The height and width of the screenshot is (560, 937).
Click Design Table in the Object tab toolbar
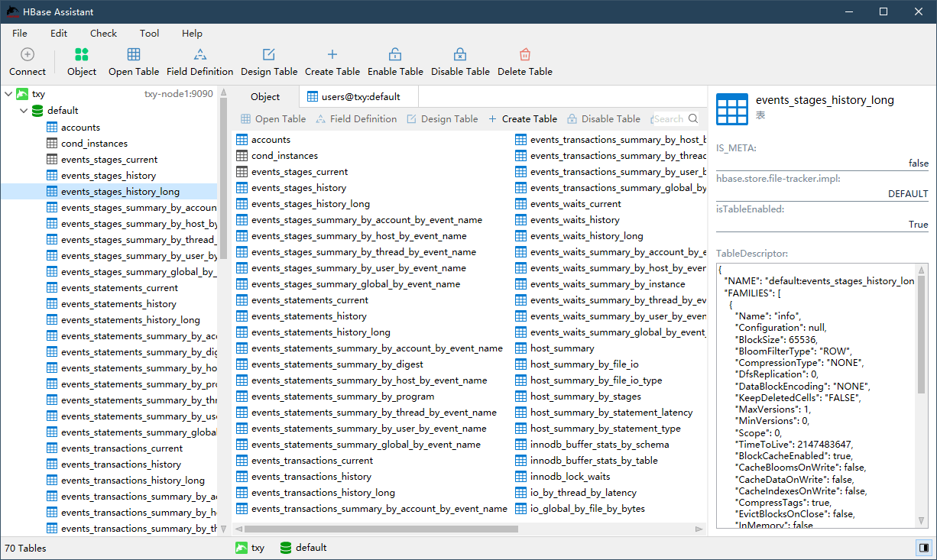point(443,118)
